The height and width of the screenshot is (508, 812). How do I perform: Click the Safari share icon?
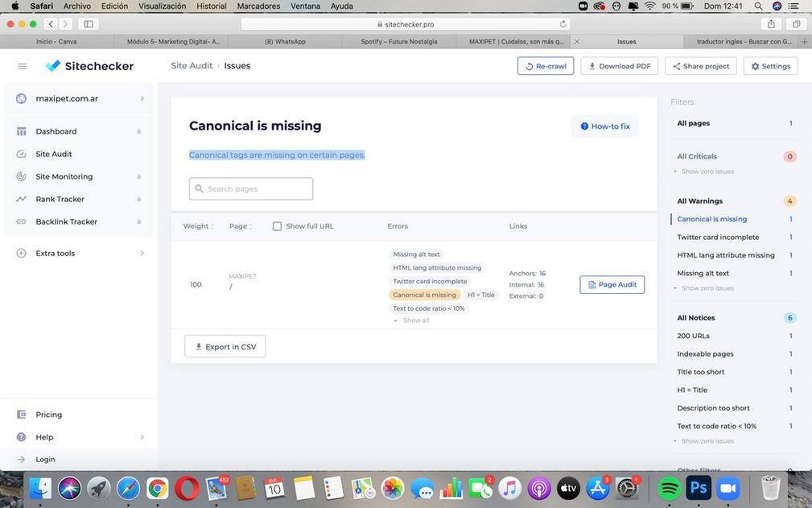click(771, 24)
